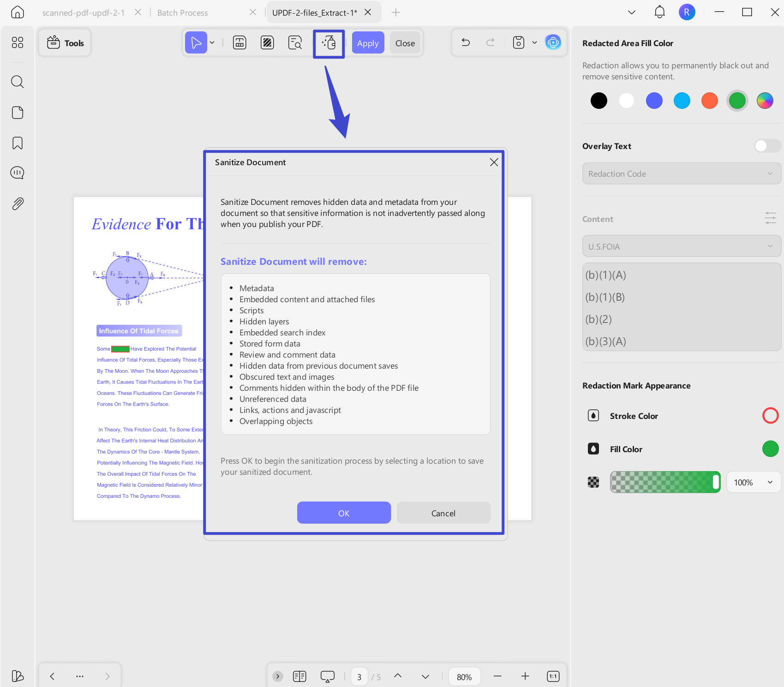Click the save icon
784x687 pixels.
pos(519,43)
